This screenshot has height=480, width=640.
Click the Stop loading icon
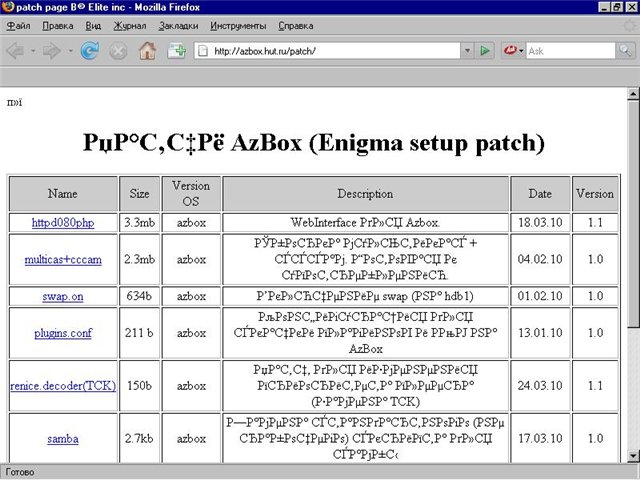[x=118, y=51]
